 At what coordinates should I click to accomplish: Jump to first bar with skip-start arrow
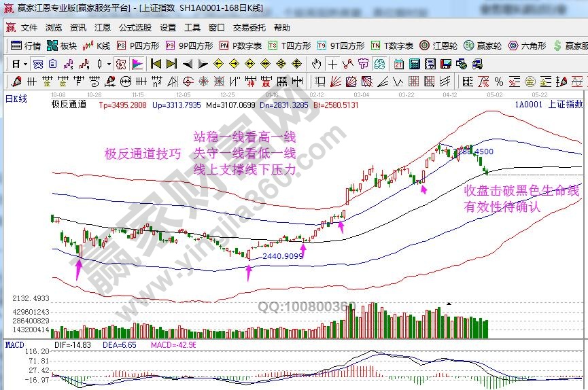156,64
